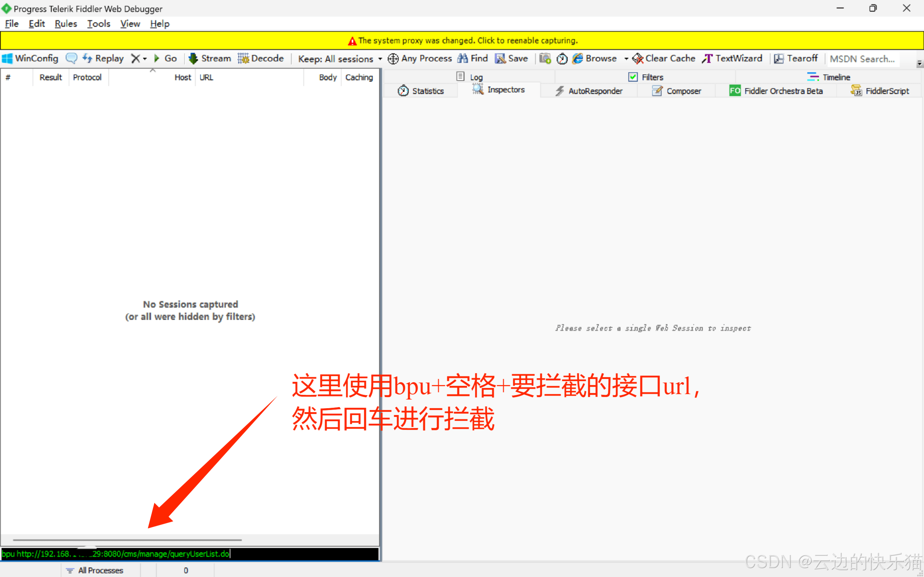Open the Rules menu
The height and width of the screenshot is (577, 924).
66,24
